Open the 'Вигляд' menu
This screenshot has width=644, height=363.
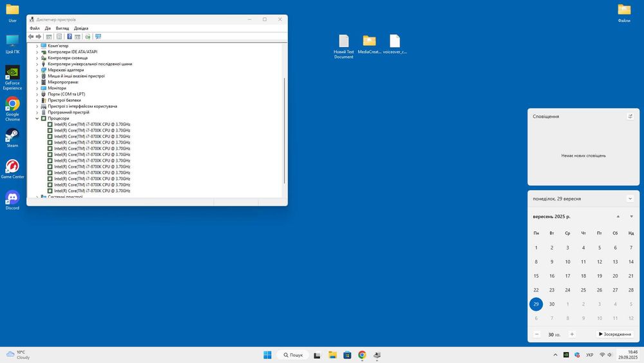62,28
